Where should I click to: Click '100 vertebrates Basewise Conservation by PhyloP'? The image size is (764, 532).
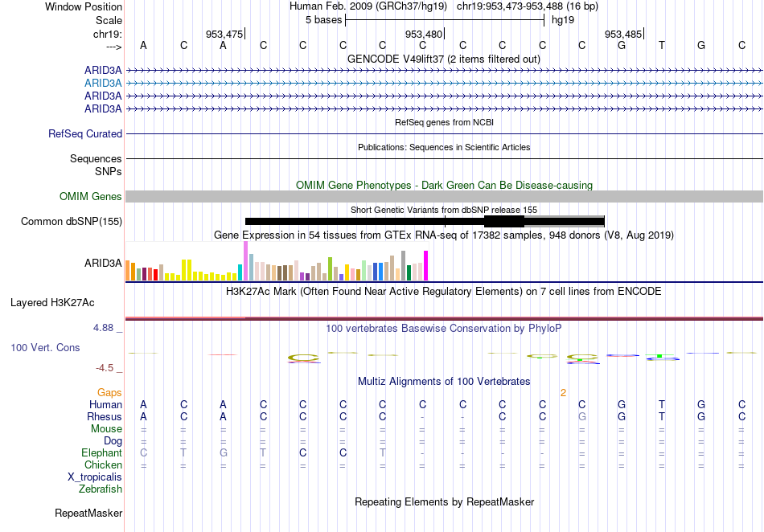[444, 328]
